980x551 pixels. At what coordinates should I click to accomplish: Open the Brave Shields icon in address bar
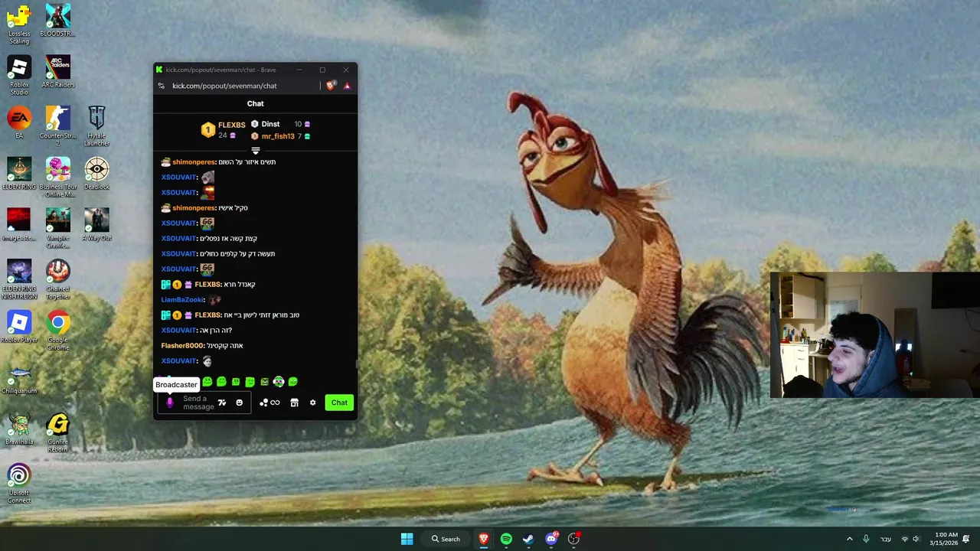(331, 86)
